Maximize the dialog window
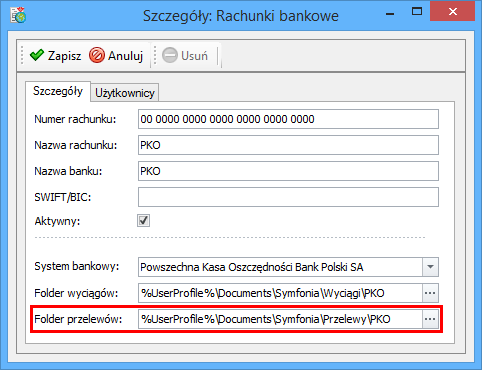This screenshot has width=482, height=370. click(417, 12)
